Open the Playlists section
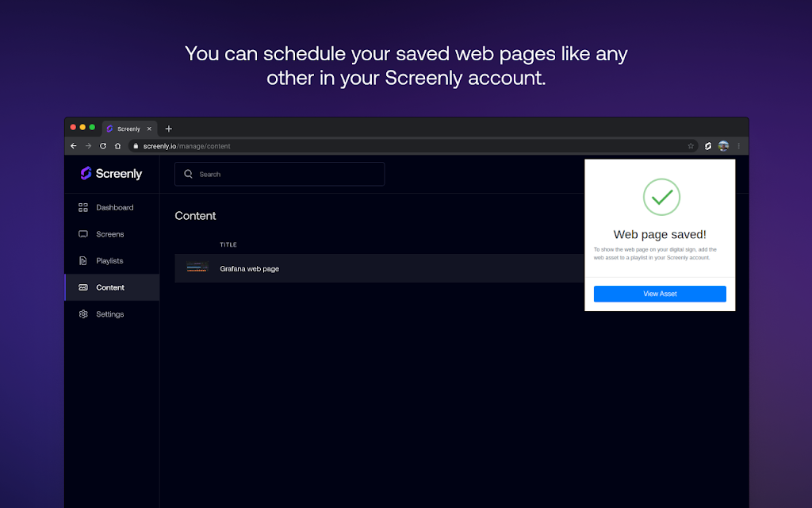The width and height of the screenshot is (812, 508). [112, 260]
